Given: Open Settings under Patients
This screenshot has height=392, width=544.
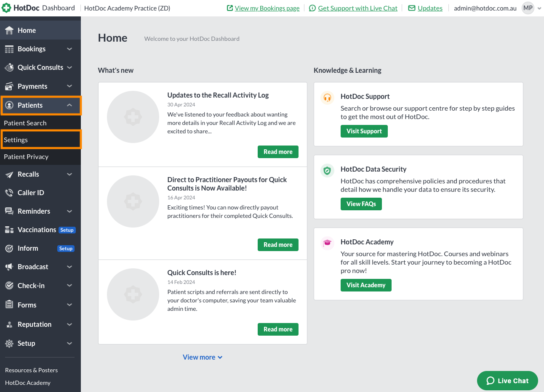Looking at the screenshot, I should 40,140.
